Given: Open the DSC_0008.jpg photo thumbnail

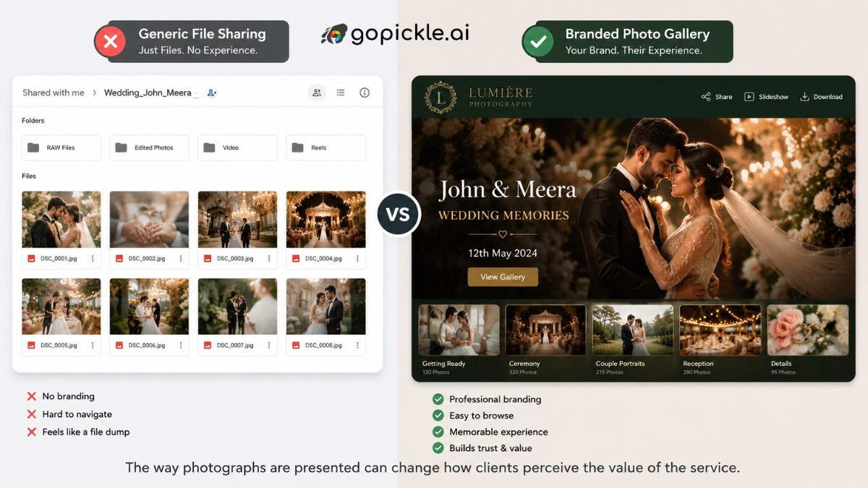Looking at the screenshot, I should point(325,307).
